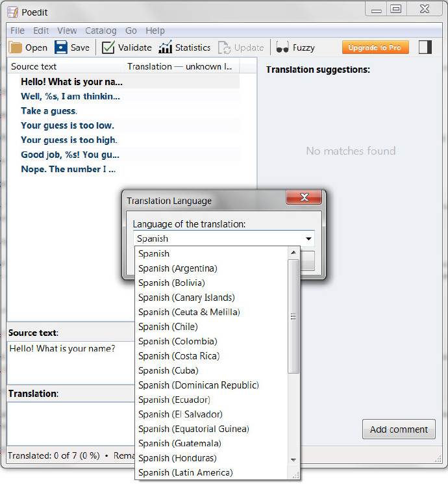Select row 'Hello! What is your na...'
Image resolution: width=448 pixels, height=484 pixels.
pyautogui.click(x=130, y=81)
